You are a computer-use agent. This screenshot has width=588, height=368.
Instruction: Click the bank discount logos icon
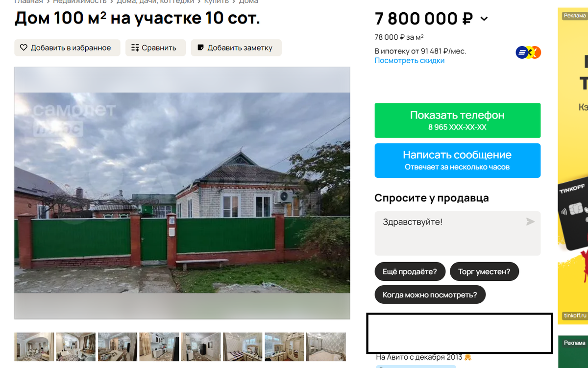528,52
